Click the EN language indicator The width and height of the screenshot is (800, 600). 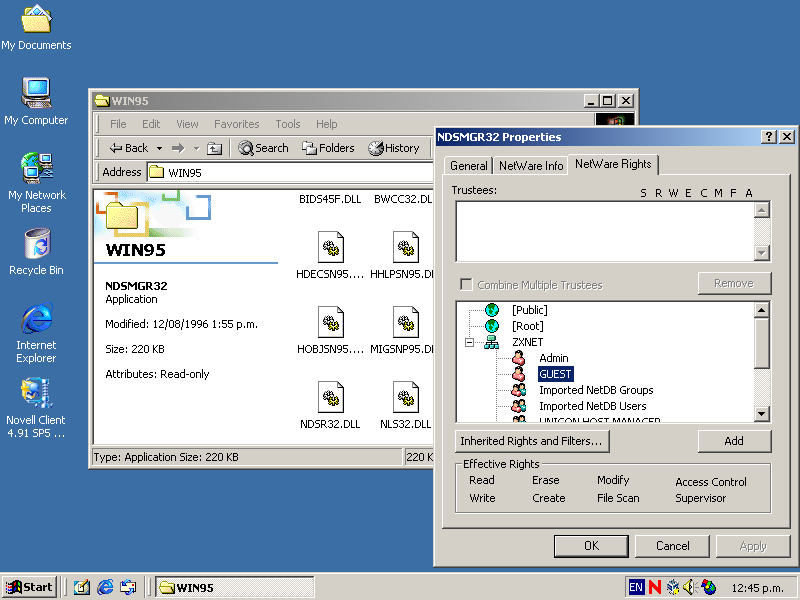pyautogui.click(x=636, y=587)
